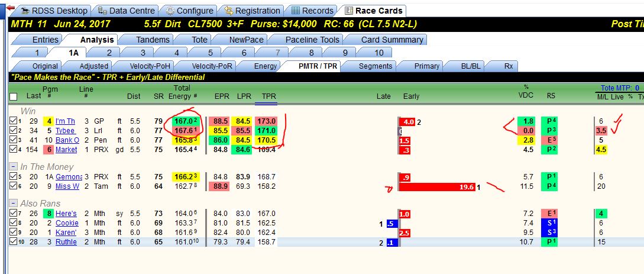Uncheck the Market horse row checkbox
The image size is (644, 274).
(x=13, y=150)
